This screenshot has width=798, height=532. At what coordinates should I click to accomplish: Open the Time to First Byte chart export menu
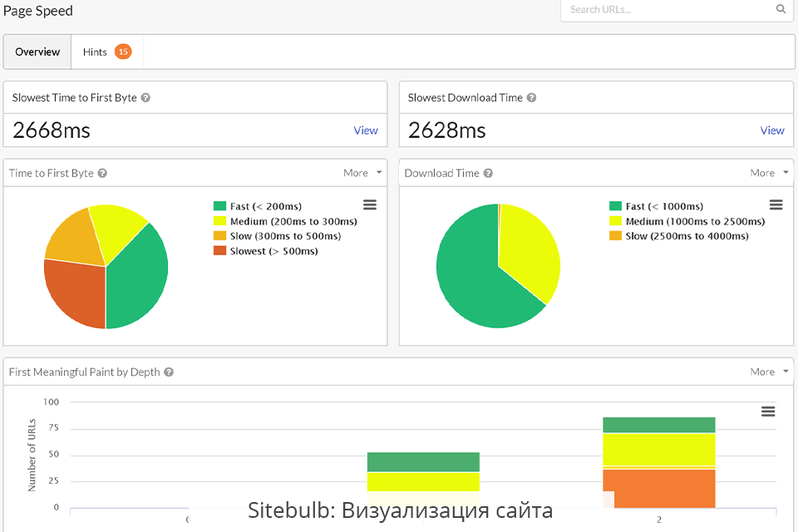(370, 204)
